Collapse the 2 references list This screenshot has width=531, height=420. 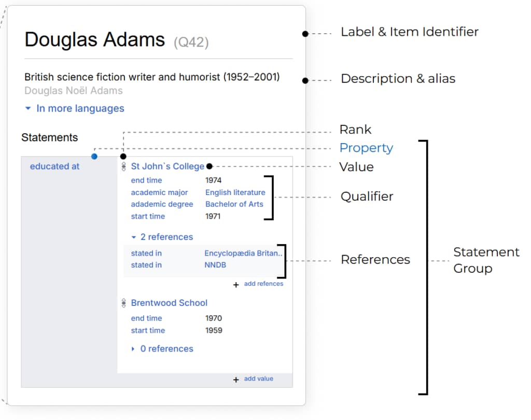[x=162, y=237]
